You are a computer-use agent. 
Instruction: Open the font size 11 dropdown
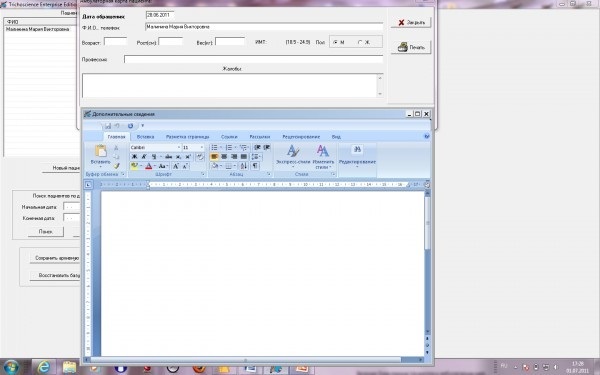click(202, 148)
